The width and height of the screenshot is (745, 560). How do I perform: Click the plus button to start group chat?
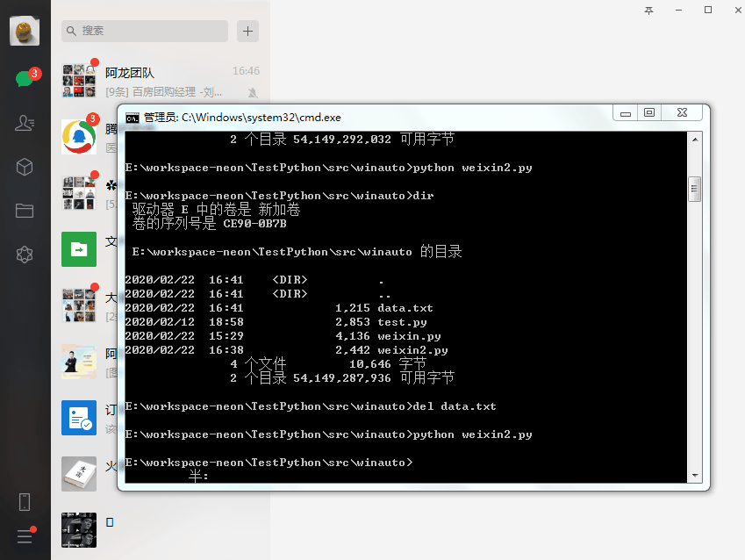(x=247, y=31)
